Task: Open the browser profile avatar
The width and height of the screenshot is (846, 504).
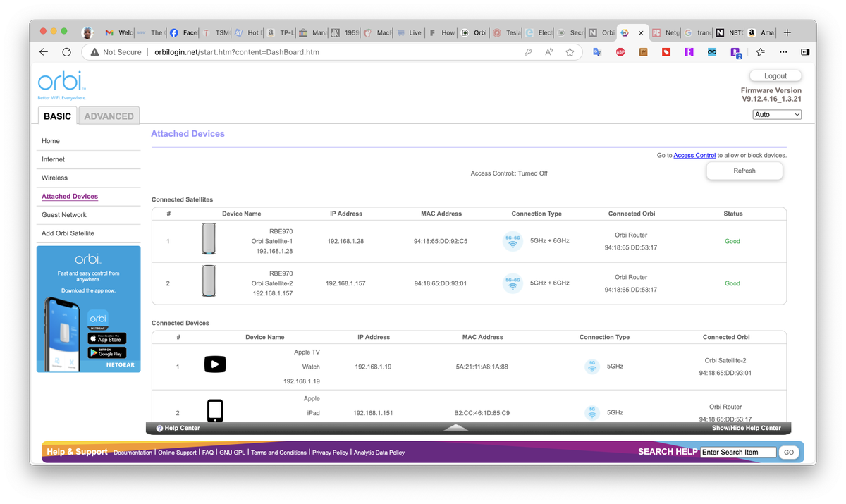Action: [87, 32]
